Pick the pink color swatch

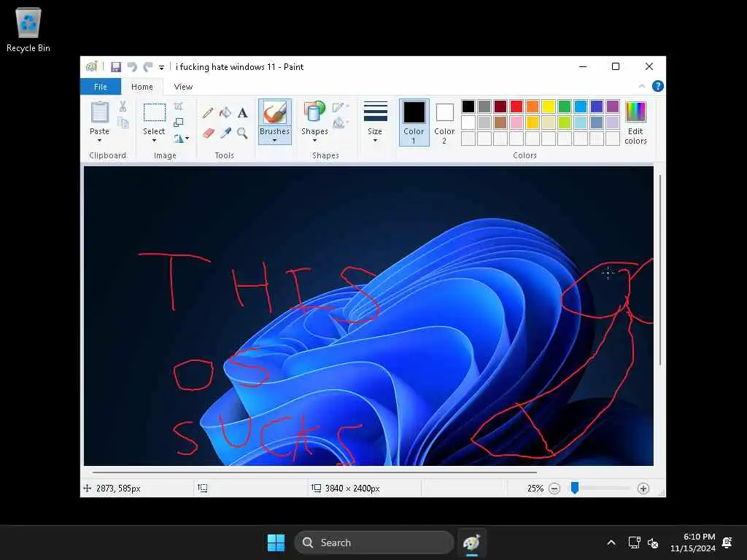(x=516, y=122)
